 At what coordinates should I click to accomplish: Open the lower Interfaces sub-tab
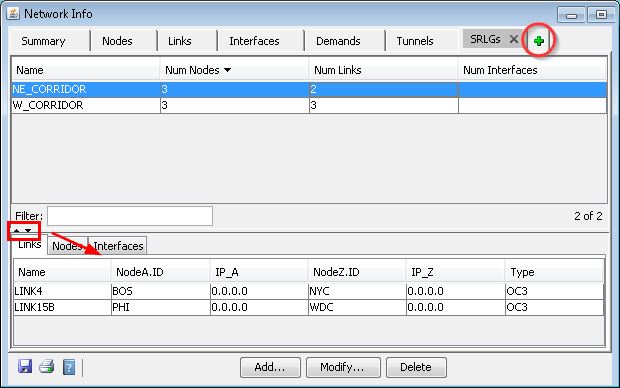coord(118,246)
